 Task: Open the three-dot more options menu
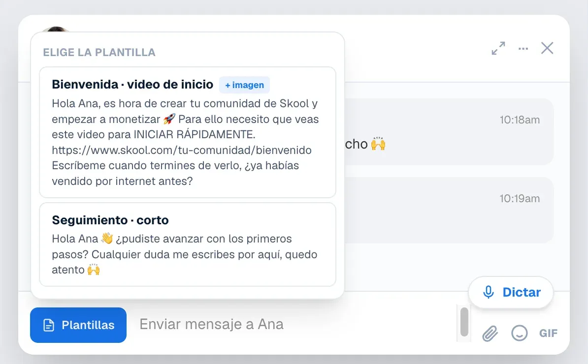click(x=523, y=49)
